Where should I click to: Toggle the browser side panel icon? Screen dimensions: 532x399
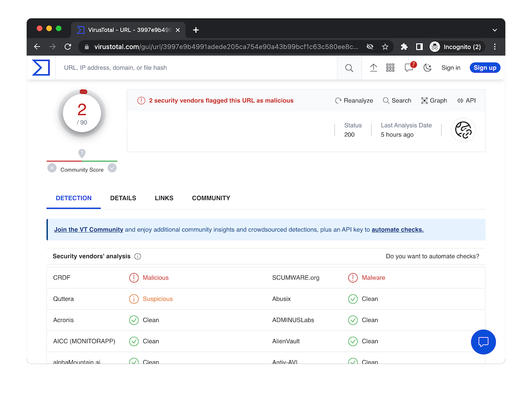(419, 46)
